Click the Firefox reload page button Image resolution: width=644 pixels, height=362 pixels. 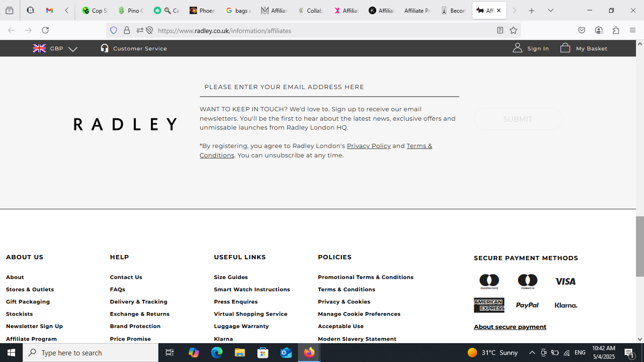(x=45, y=30)
